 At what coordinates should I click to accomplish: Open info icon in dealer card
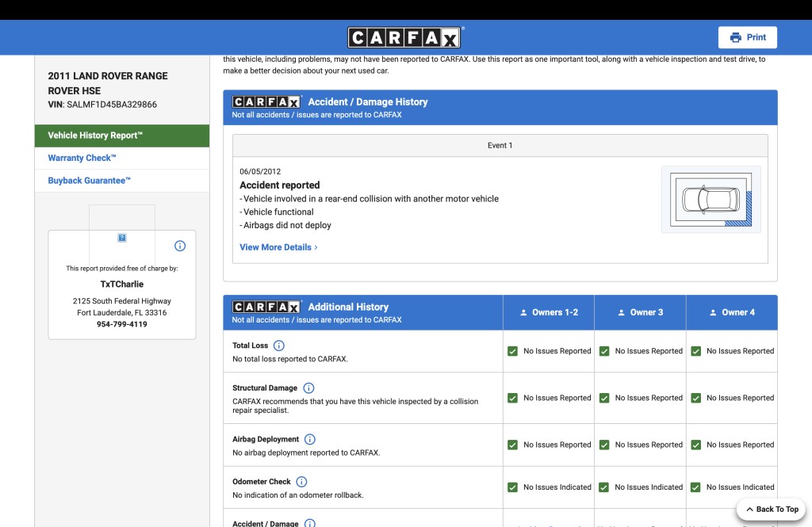[x=180, y=246]
